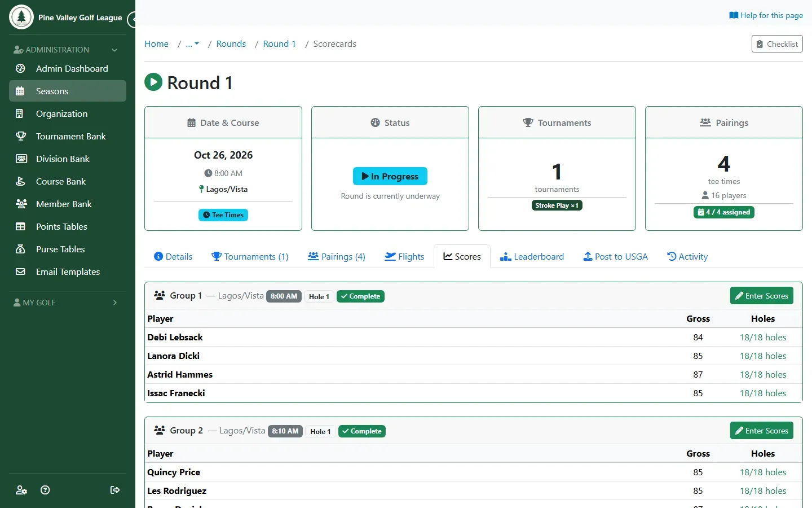Open the Post to USGA tab
Viewport: 812px width, 508px height.
pyautogui.click(x=615, y=256)
